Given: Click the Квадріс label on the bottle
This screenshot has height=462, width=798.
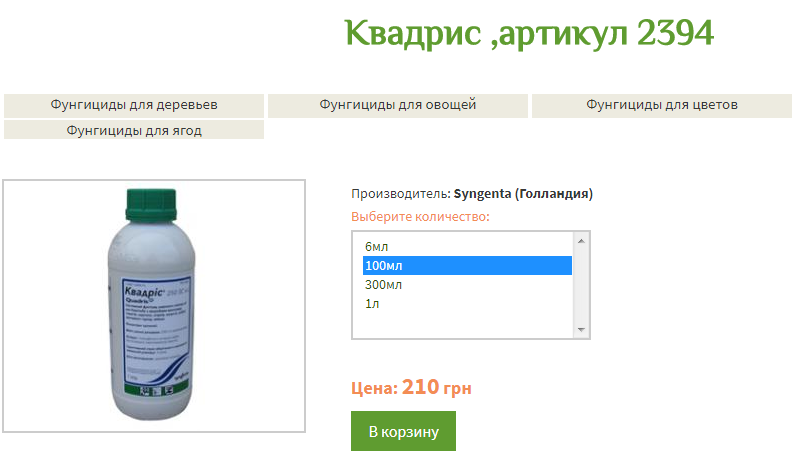Looking at the screenshot, I should 144,292.
